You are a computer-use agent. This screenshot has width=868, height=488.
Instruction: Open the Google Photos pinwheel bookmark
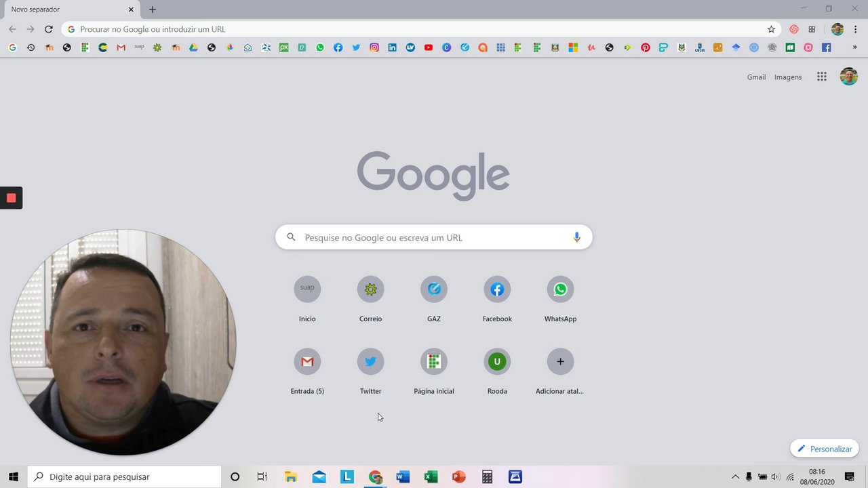(x=230, y=47)
